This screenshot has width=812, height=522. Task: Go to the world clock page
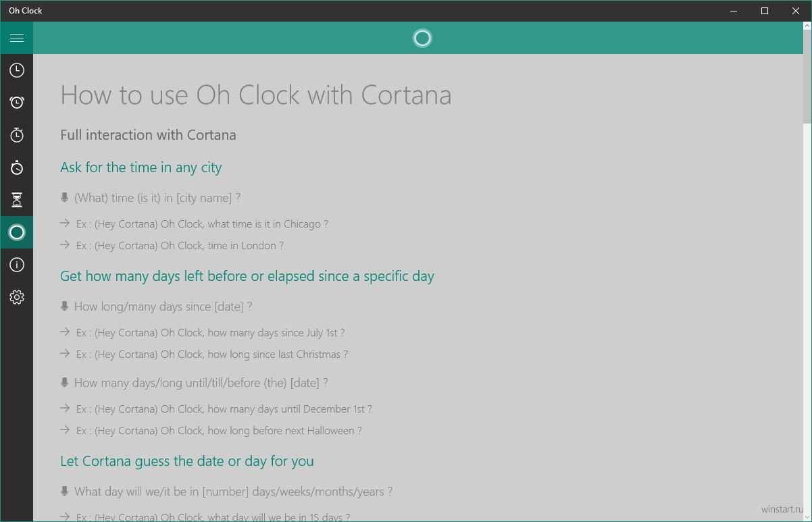click(17, 70)
